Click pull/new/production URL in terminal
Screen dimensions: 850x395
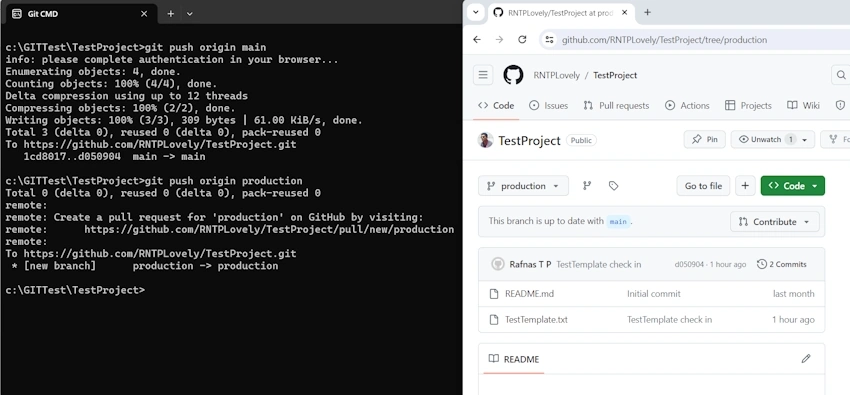click(269, 229)
